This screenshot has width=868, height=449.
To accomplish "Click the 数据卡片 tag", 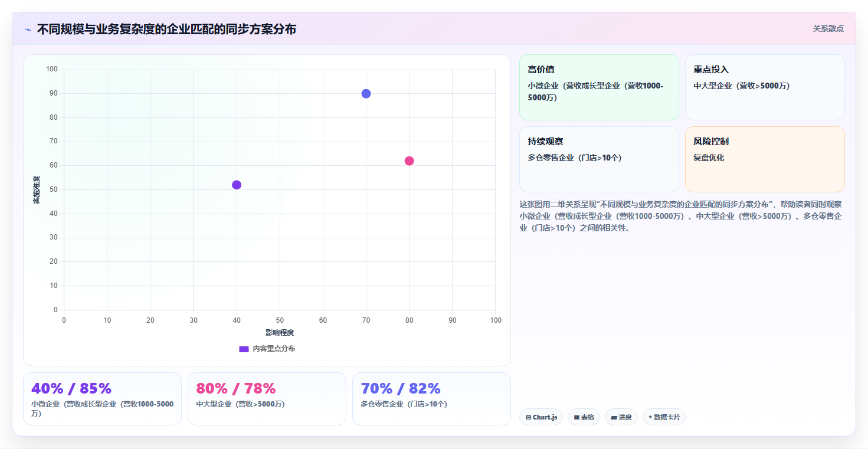I will [664, 417].
